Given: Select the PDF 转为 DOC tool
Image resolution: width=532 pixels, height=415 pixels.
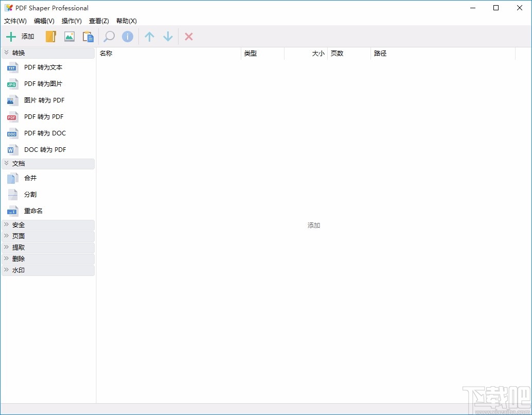Looking at the screenshot, I should (x=45, y=133).
